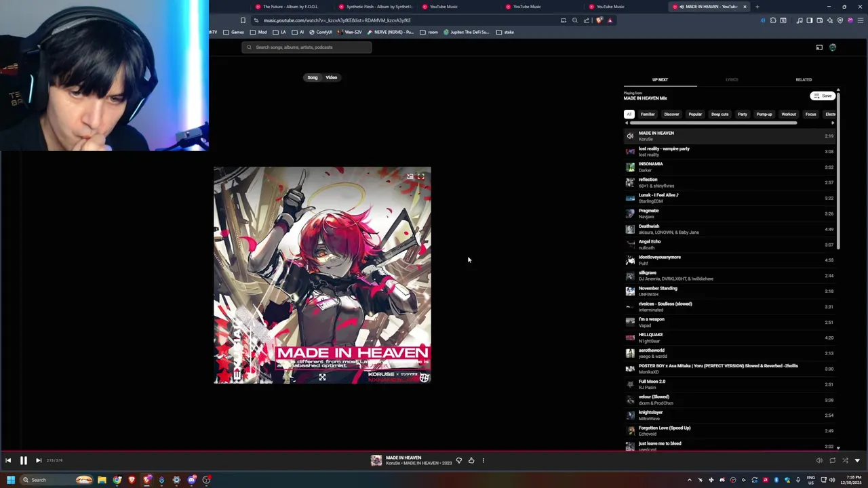The height and width of the screenshot is (488, 868).
Task: Close the MADE IN HEAVEN browser tab
Action: 745,7
